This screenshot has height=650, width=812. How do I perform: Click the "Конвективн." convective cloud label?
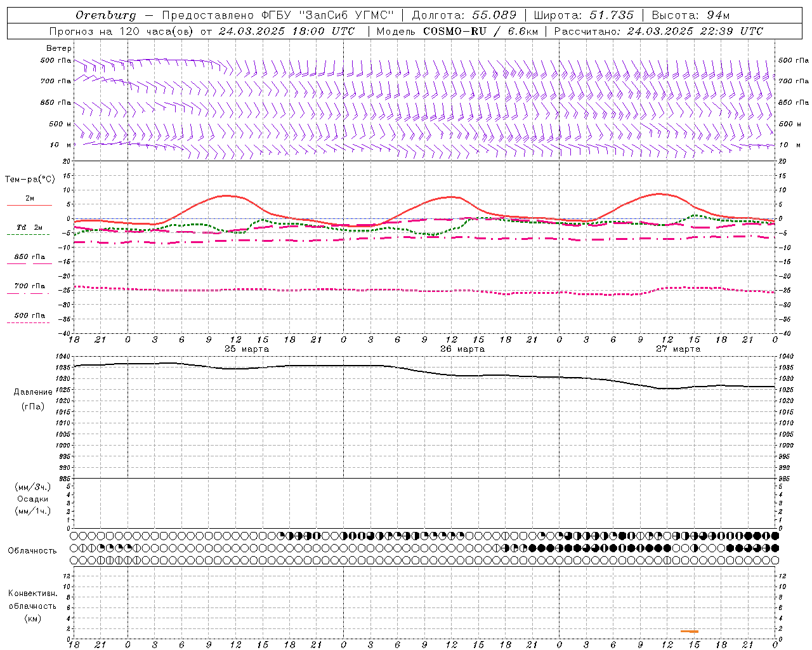pyautogui.click(x=32, y=594)
